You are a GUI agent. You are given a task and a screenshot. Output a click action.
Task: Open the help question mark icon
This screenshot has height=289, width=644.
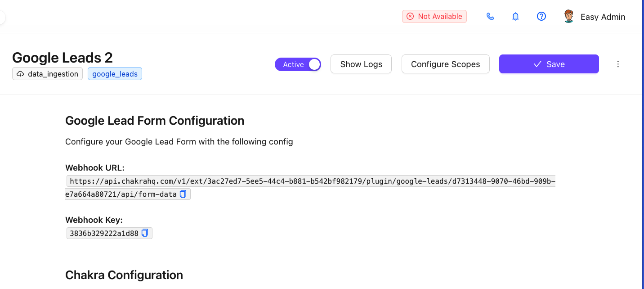[541, 17]
